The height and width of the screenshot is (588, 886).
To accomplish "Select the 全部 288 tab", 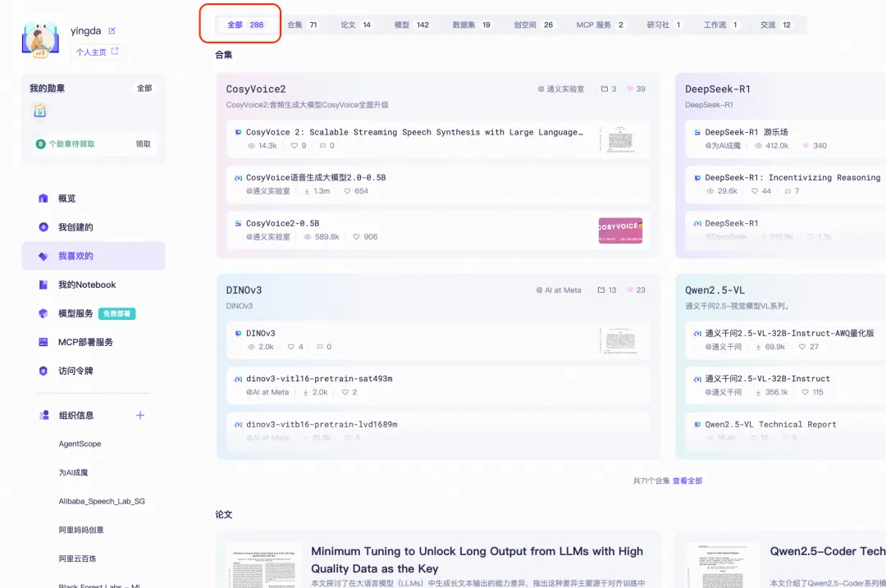I will [x=245, y=25].
